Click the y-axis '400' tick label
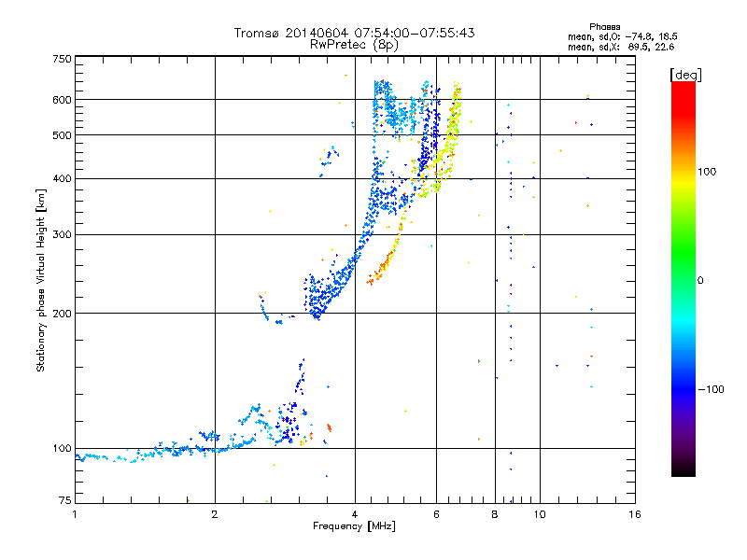This screenshot has width=747, height=560. [62, 179]
